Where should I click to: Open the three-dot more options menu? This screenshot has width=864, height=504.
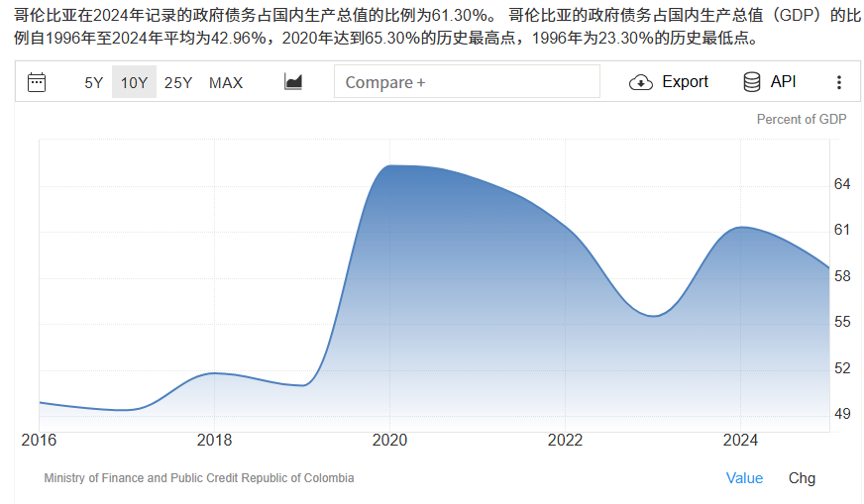click(x=839, y=82)
